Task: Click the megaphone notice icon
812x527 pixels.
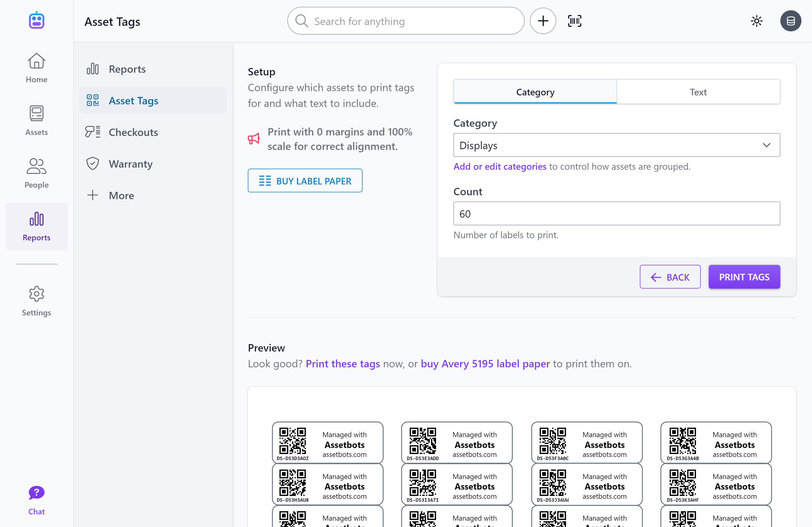Action: 254,139
